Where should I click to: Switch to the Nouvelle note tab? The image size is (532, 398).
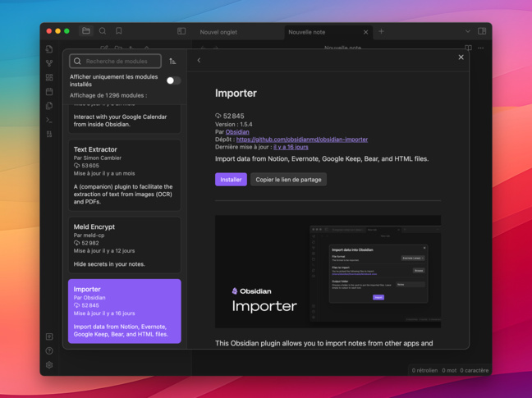pos(307,32)
